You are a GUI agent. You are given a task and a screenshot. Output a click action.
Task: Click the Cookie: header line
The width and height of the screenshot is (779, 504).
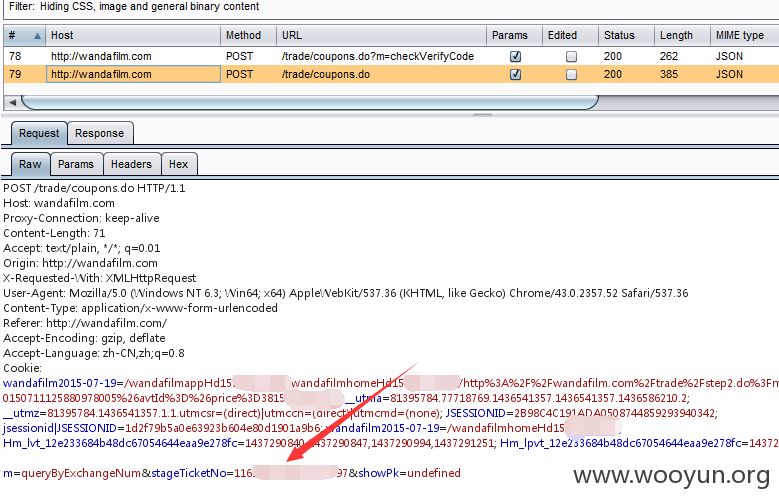(x=22, y=368)
